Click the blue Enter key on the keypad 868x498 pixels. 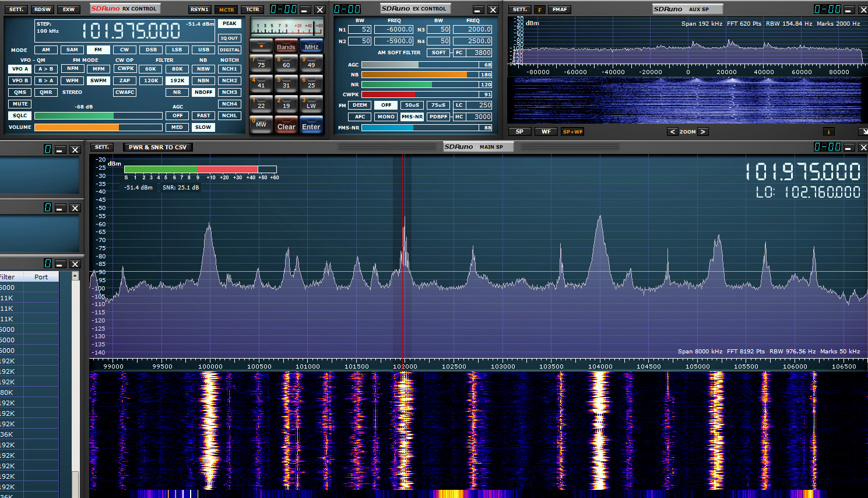(311, 124)
